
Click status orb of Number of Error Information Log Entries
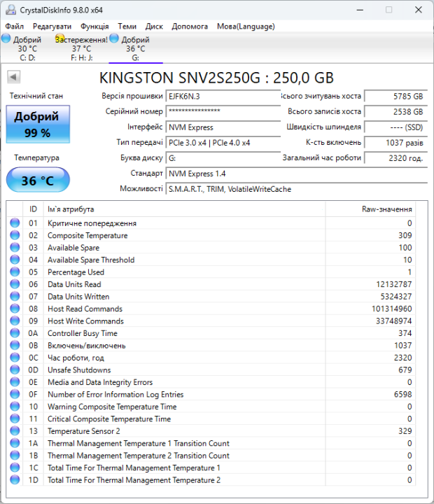tap(15, 393)
